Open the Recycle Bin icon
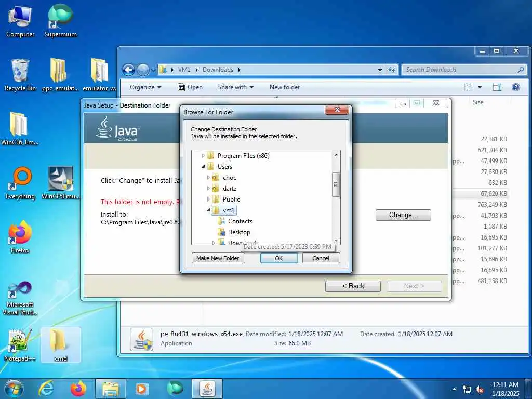This screenshot has width=532, height=399. 20,75
